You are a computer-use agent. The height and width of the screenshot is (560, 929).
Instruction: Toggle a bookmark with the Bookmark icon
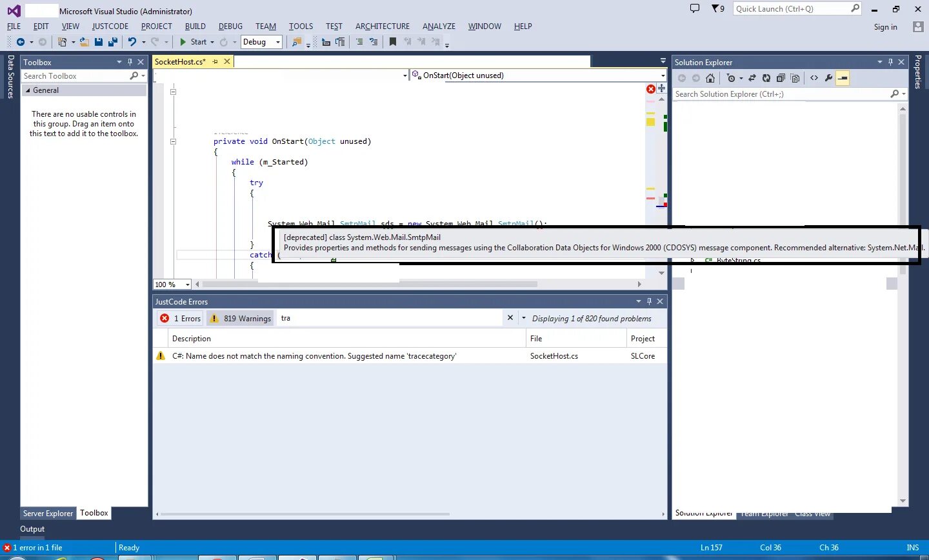point(393,42)
